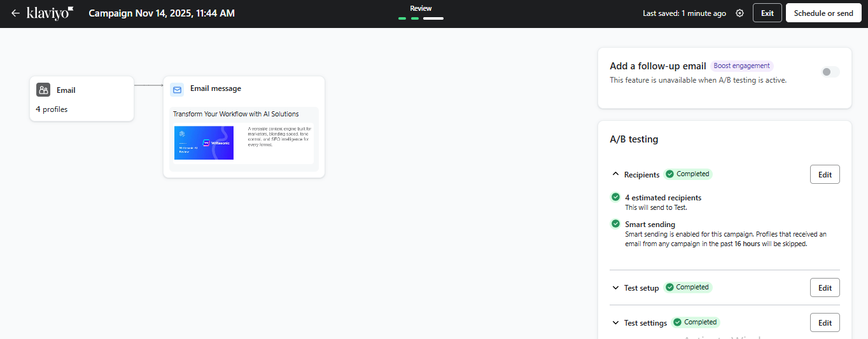Click the back arrow icon
Image resolution: width=868 pixels, height=339 pixels.
pos(15,13)
